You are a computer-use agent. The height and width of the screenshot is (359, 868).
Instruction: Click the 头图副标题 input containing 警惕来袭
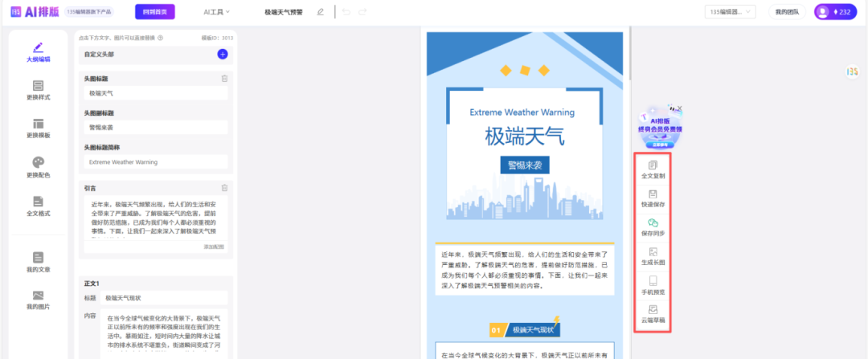(x=156, y=127)
